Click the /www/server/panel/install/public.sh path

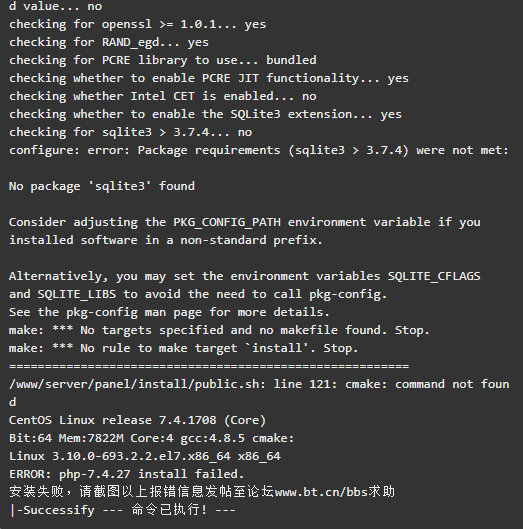coord(134,384)
